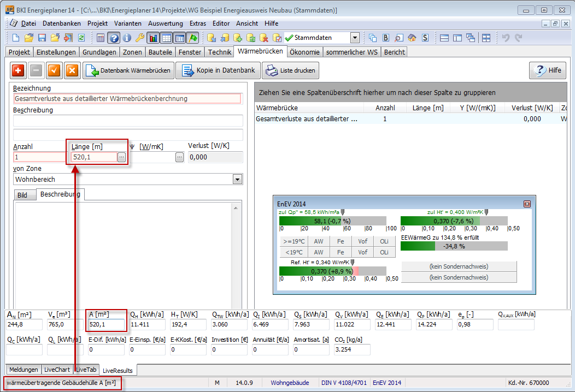
Task: Click the new document toolbar icon
Action: pos(16,38)
